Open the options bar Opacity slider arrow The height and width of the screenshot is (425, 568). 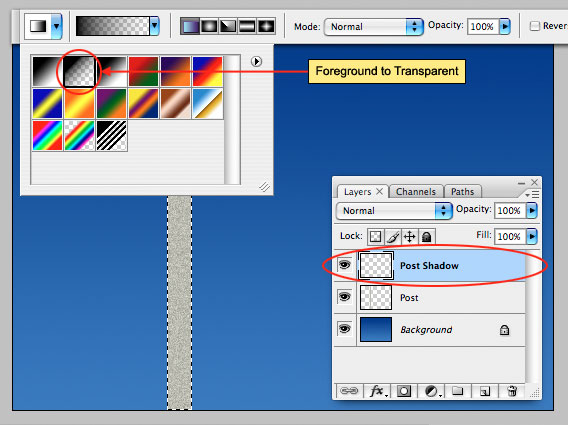(505, 26)
